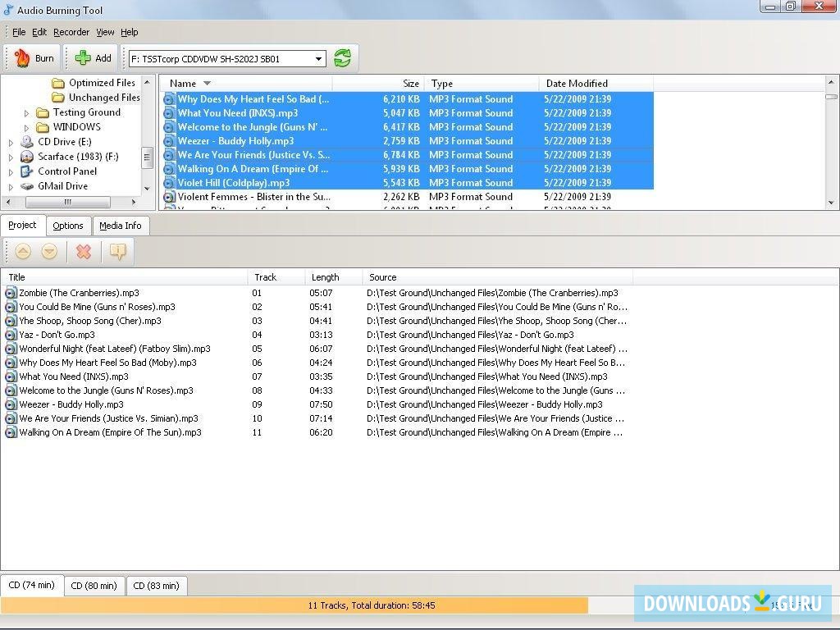Viewport: 840px width, 630px height.
Task: Click the audio file icon beside Violent Femmes
Action: 169,197
